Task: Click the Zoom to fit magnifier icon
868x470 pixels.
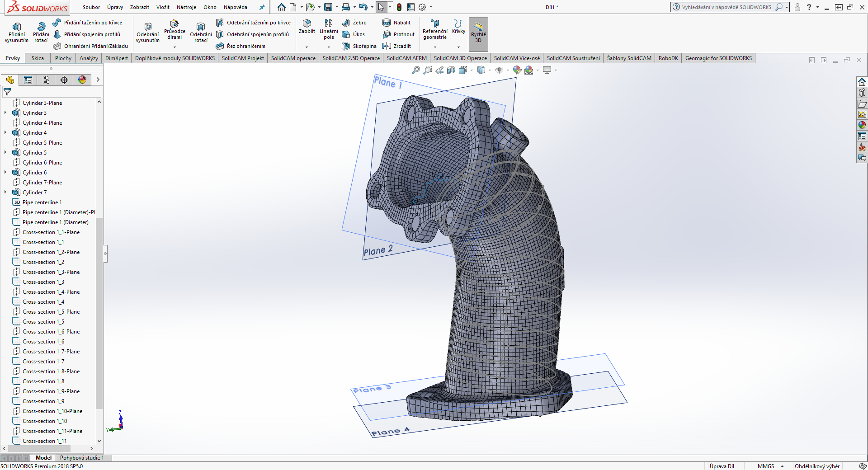Action: coord(415,70)
